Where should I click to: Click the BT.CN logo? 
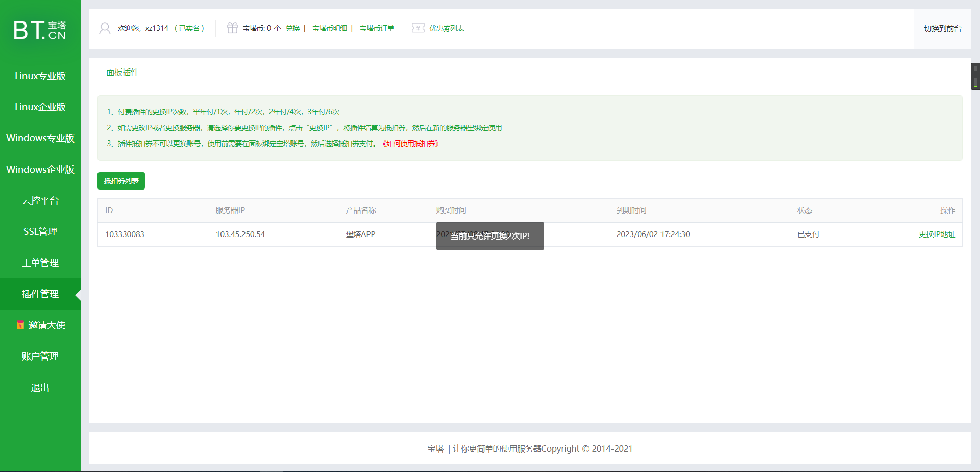point(40,30)
